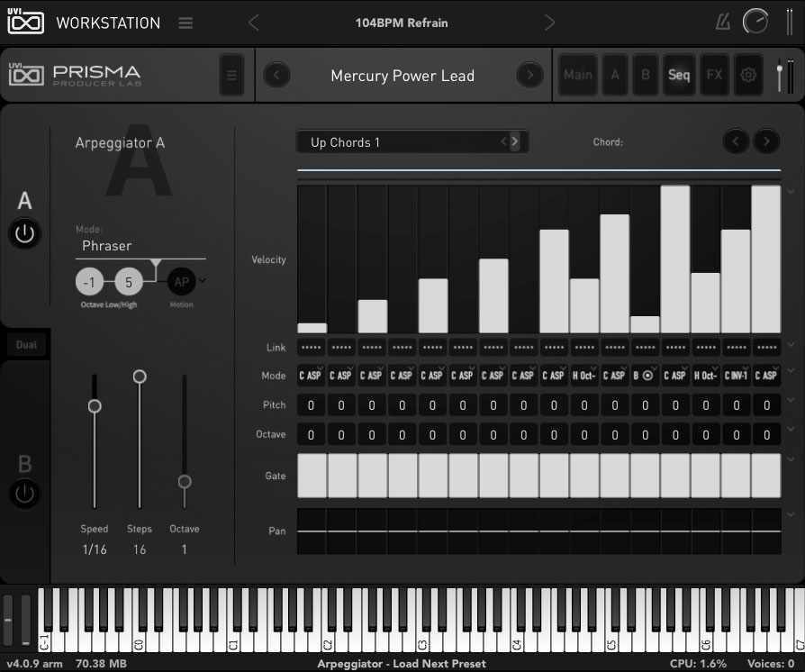Open the FX tab
805x672 pixels.
coord(714,75)
